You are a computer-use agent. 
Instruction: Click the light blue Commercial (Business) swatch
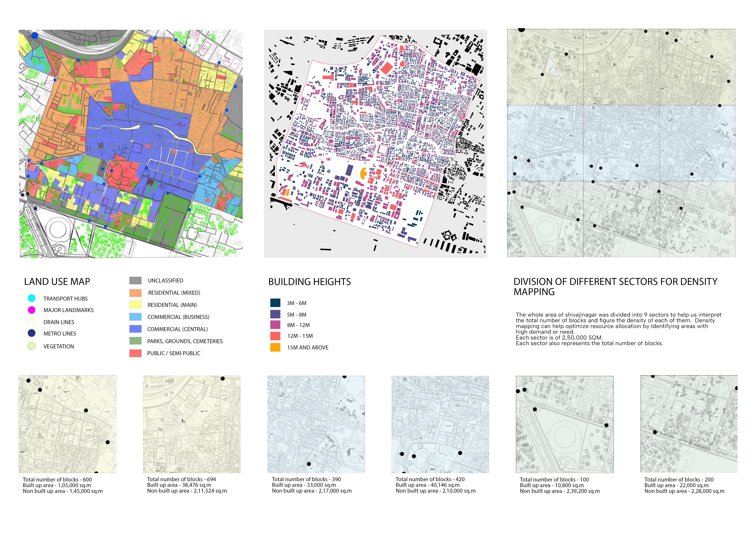click(135, 317)
